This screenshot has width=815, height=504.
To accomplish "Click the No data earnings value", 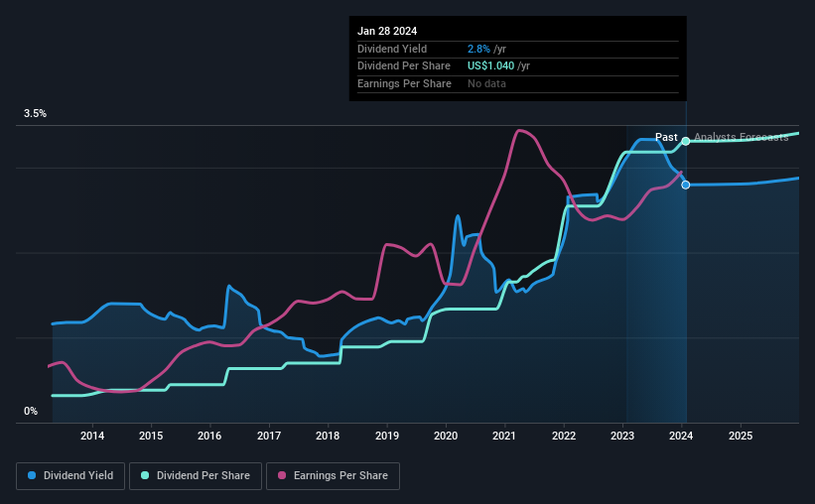I will point(486,83).
